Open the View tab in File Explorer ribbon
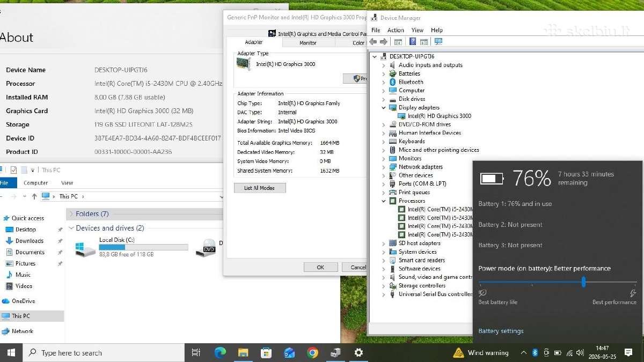The image size is (644, 362). click(x=67, y=183)
